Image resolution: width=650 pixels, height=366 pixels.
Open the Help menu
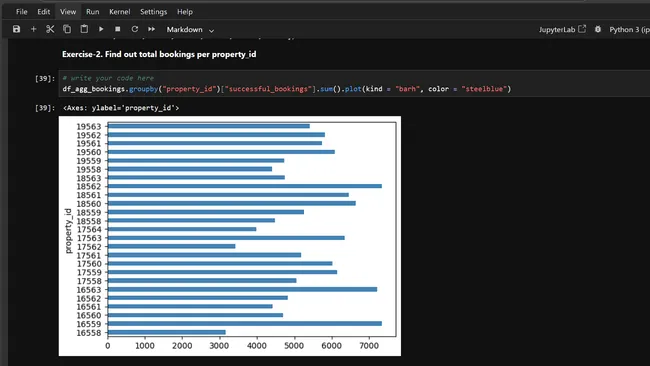(185, 12)
